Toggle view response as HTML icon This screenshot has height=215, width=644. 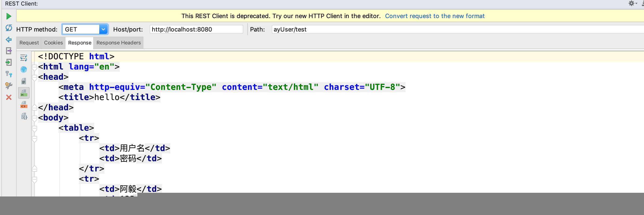(24, 93)
